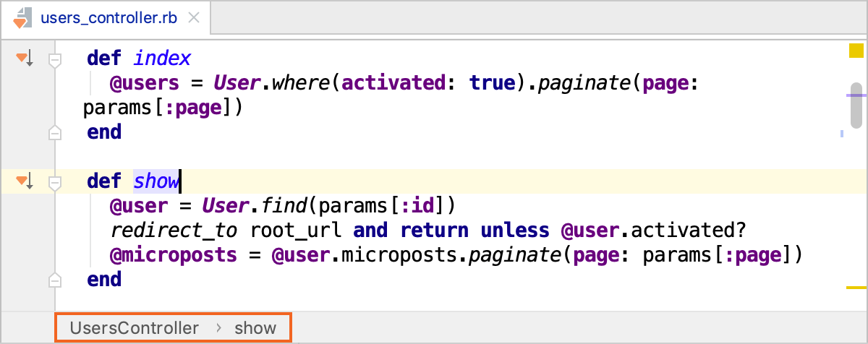868x344 pixels.
Task: Fold the show method at its def line
Action: tap(54, 182)
